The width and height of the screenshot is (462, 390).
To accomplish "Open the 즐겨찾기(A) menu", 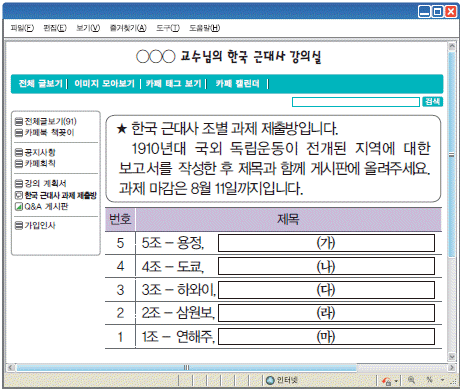I will (x=128, y=28).
